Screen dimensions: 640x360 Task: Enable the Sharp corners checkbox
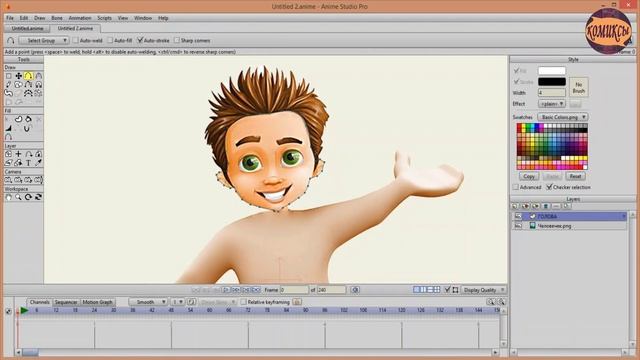177,40
